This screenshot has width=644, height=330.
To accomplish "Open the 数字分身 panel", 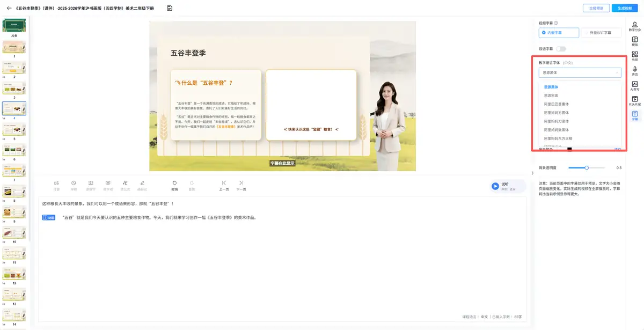I will click(x=635, y=26).
